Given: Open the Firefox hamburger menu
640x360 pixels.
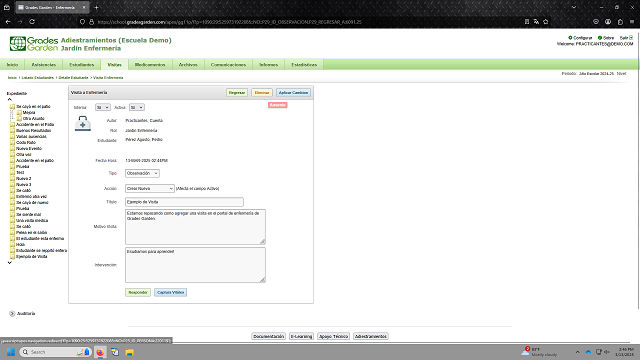Looking at the screenshot, I should click(632, 22).
